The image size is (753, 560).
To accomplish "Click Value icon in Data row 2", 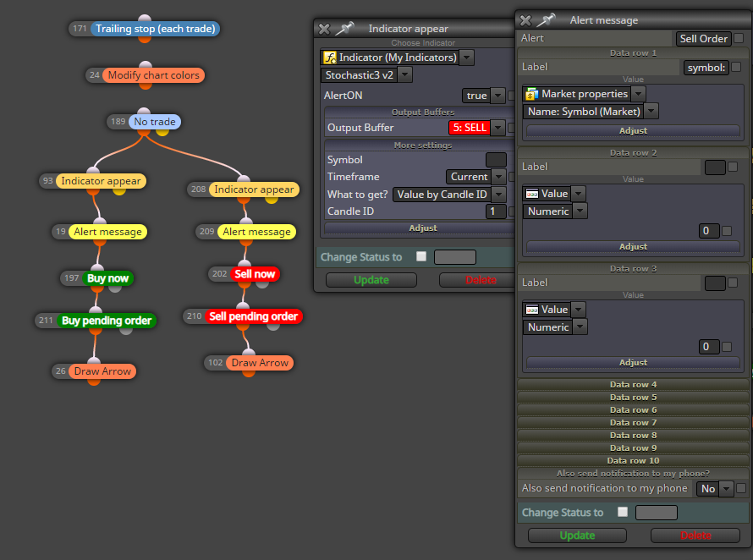I will point(532,194).
